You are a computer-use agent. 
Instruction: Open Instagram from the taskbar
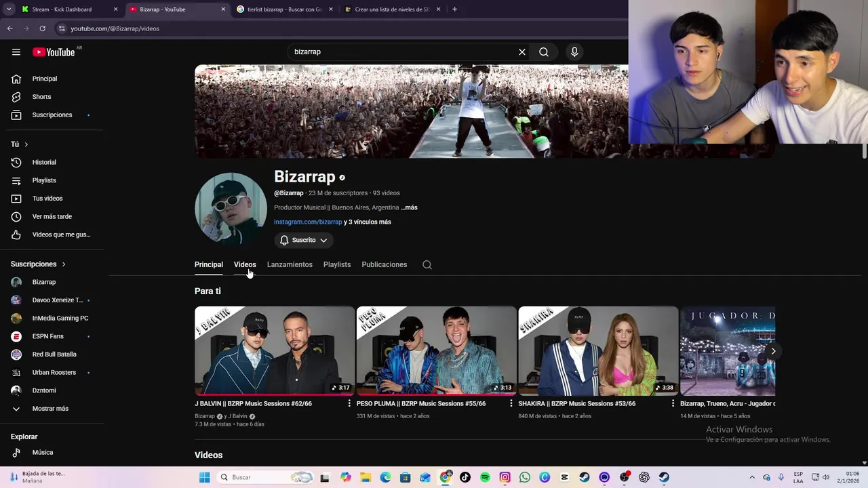(505, 477)
